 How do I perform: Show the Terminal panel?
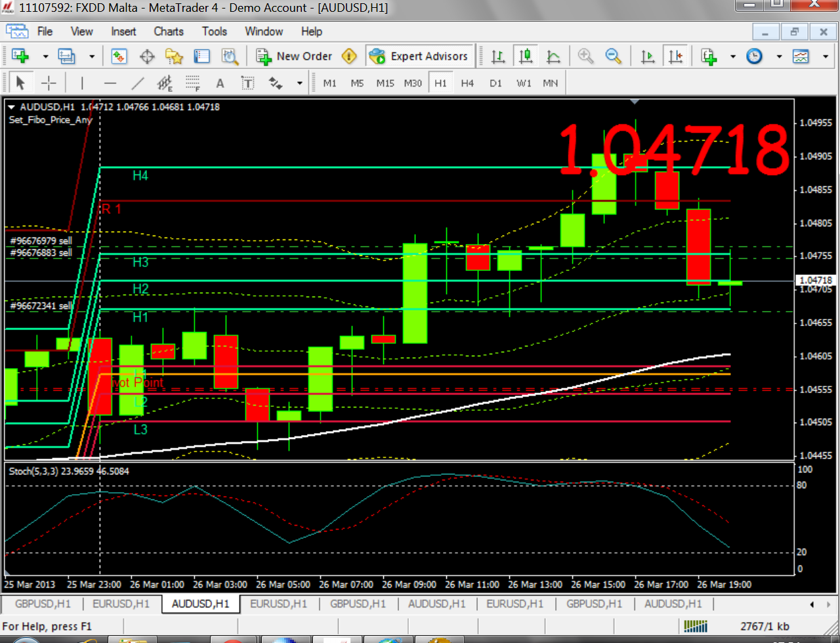[201, 56]
